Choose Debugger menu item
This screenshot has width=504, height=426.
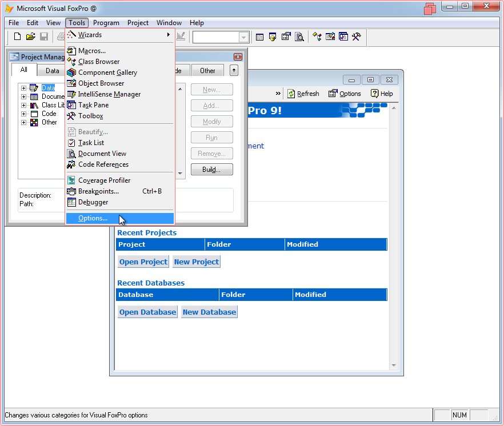(x=120, y=202)
